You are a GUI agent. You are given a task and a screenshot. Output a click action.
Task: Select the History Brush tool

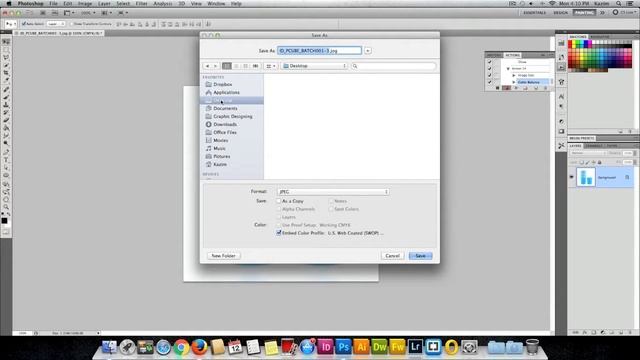[6, 113]
